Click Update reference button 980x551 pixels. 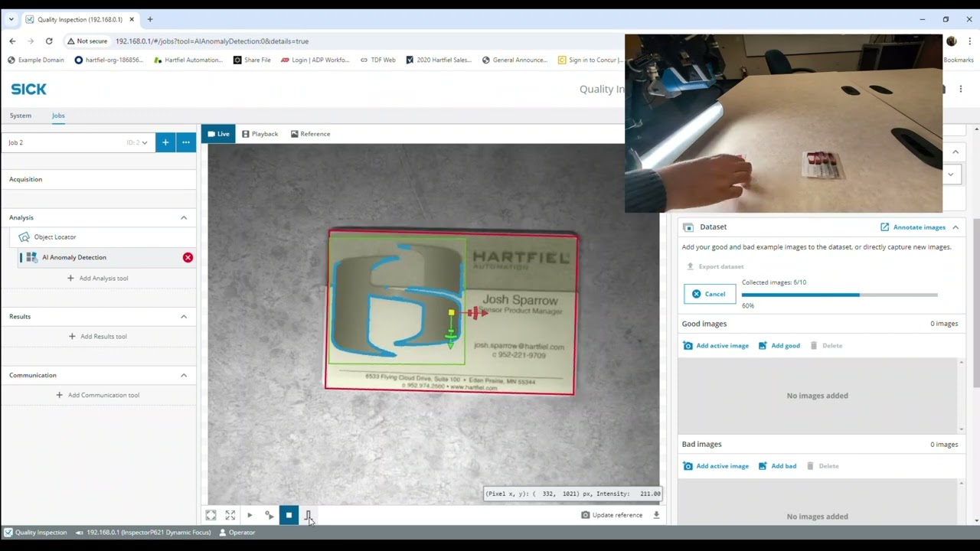click(x=612, y=515)
